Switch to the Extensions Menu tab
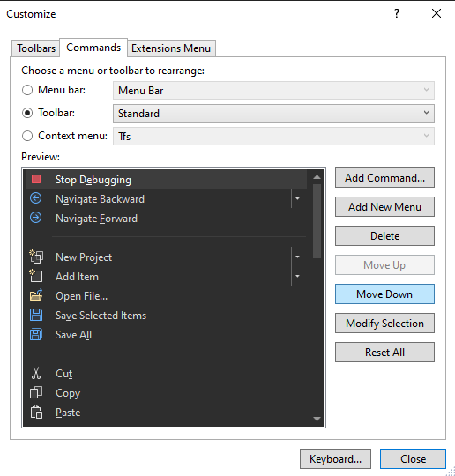Image resolution: width=455 pixels, height=476 pixels. [x=171, y=48]
